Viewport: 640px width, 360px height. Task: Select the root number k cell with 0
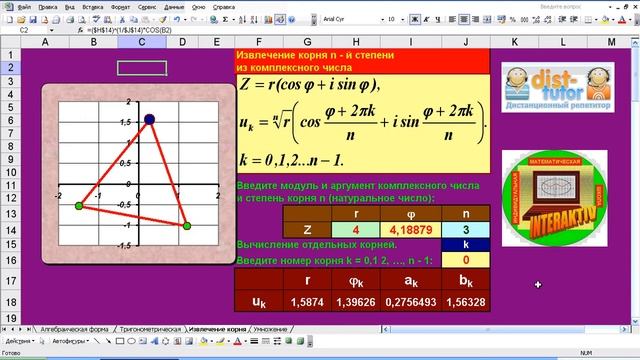pyautogui.click(x=466, y=260)
